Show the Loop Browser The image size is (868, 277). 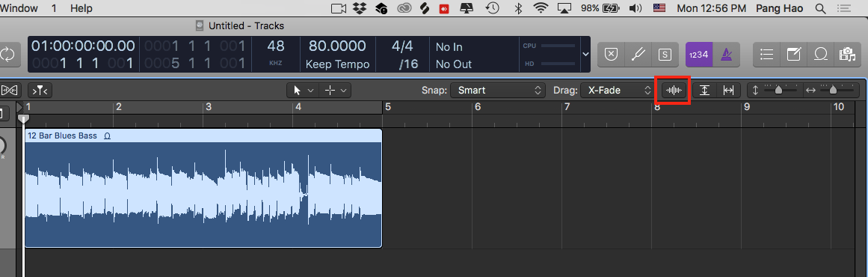820,55
